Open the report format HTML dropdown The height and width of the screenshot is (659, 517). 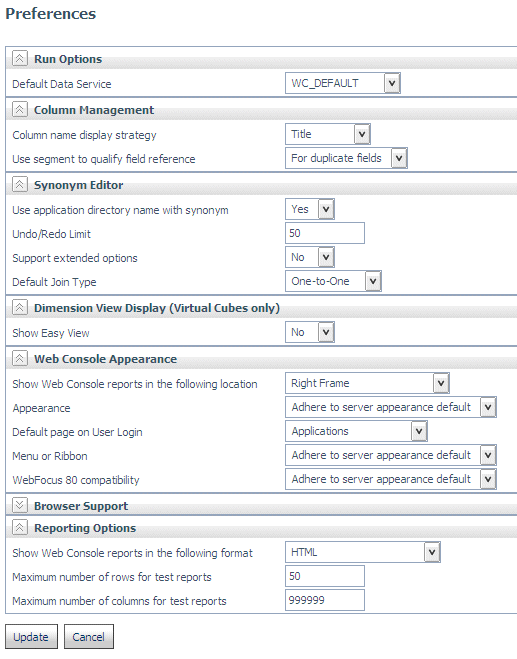coord(363,552)
